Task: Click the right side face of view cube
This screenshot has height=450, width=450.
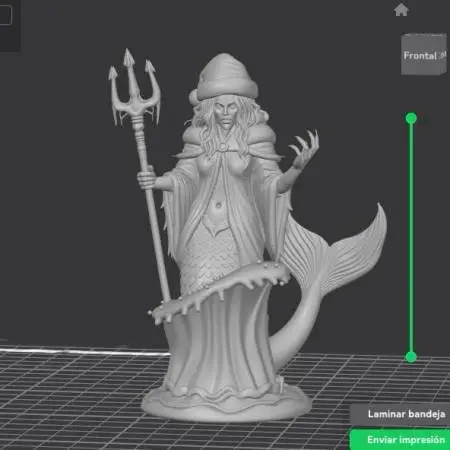Action: coord(443,53)
